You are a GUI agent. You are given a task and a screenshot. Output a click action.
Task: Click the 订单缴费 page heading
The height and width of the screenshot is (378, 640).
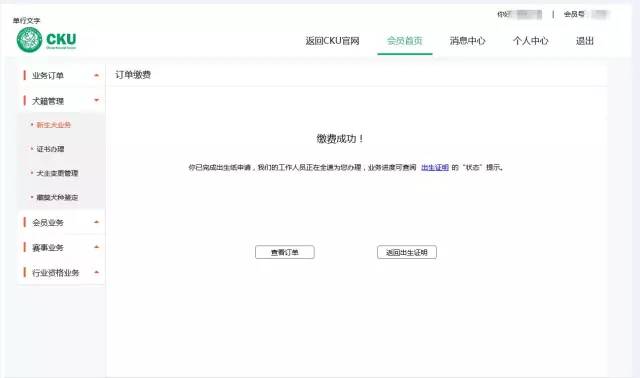coord(133,75)
